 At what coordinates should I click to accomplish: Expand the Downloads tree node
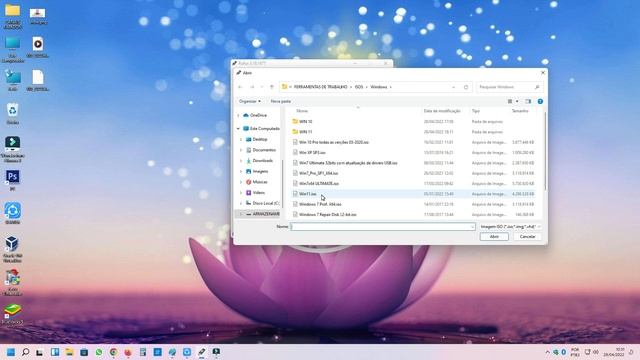point(241,161)
